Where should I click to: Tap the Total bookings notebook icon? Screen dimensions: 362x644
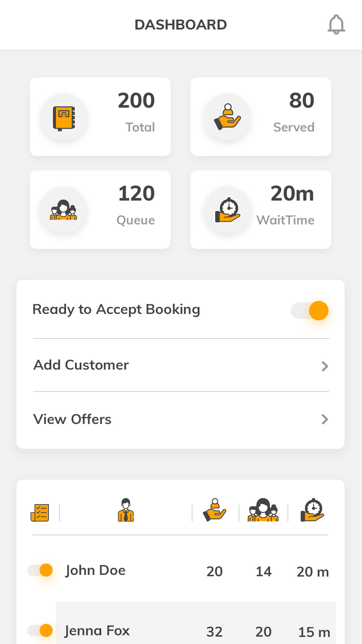64,118
